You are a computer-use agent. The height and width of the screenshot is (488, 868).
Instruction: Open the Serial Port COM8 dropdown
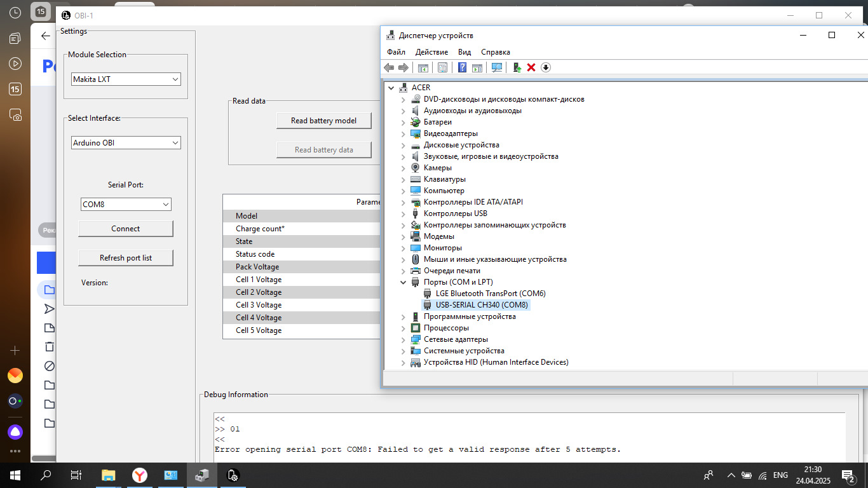tap(126, 205)
